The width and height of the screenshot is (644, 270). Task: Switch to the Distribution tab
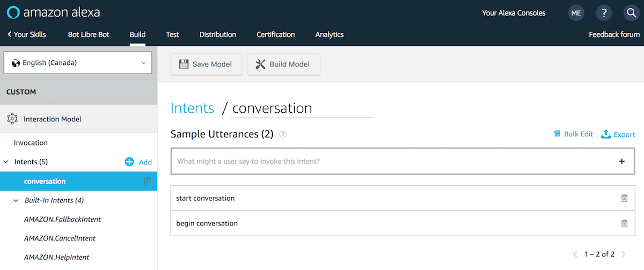tap(218, 34)
